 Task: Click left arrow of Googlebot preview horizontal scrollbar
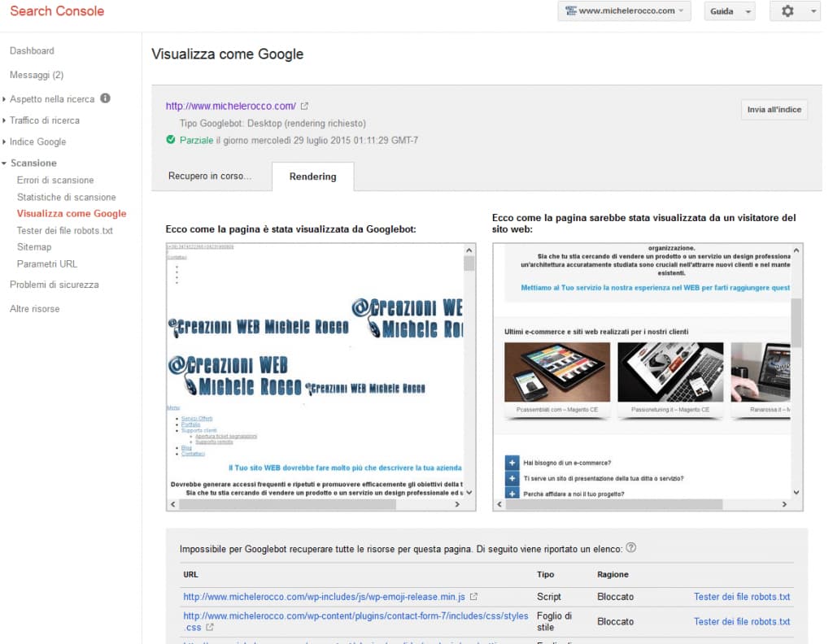coord(173,504)
